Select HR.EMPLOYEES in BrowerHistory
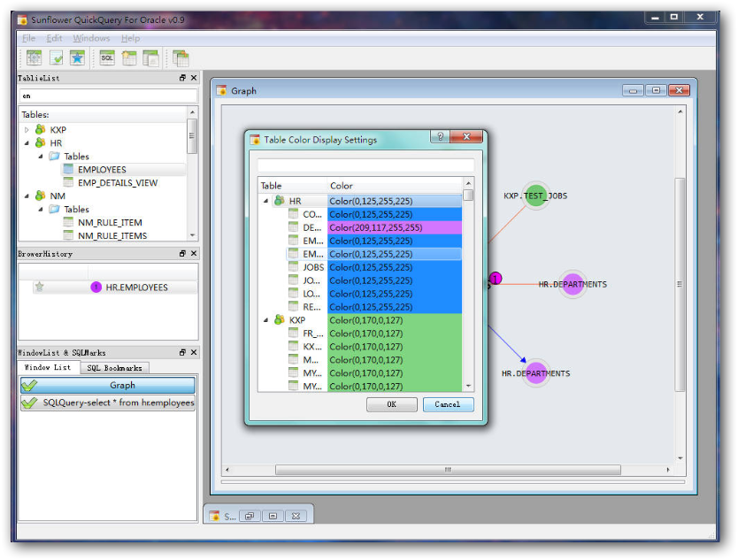738x560 pixels. [x=136, y=287]
